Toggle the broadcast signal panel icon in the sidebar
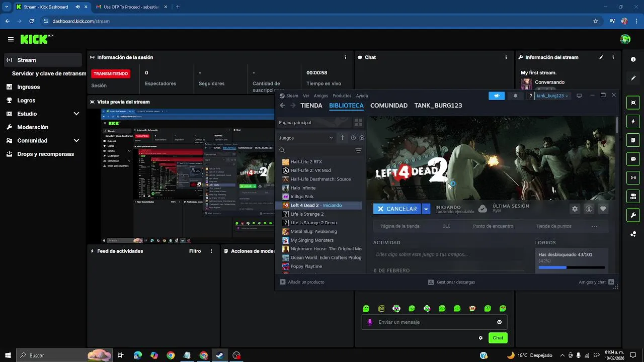Viewport: 644px width, 362px height. point(633,177)
